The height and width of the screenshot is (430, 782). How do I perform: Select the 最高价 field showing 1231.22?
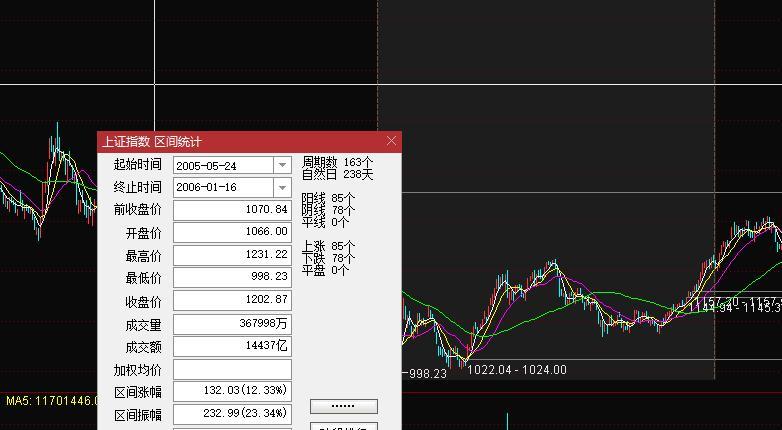click(x=232, y=256)
